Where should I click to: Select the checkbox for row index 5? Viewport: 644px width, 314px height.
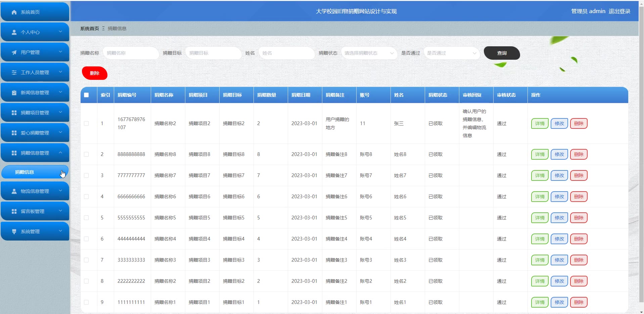point(86,218)
